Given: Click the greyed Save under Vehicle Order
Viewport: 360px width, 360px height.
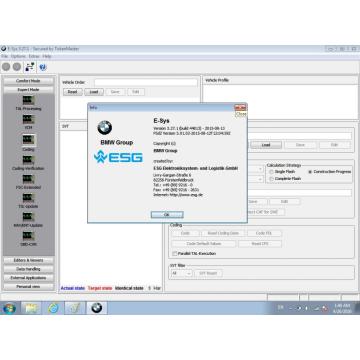Looking at the screenshot, I should 115,92.
